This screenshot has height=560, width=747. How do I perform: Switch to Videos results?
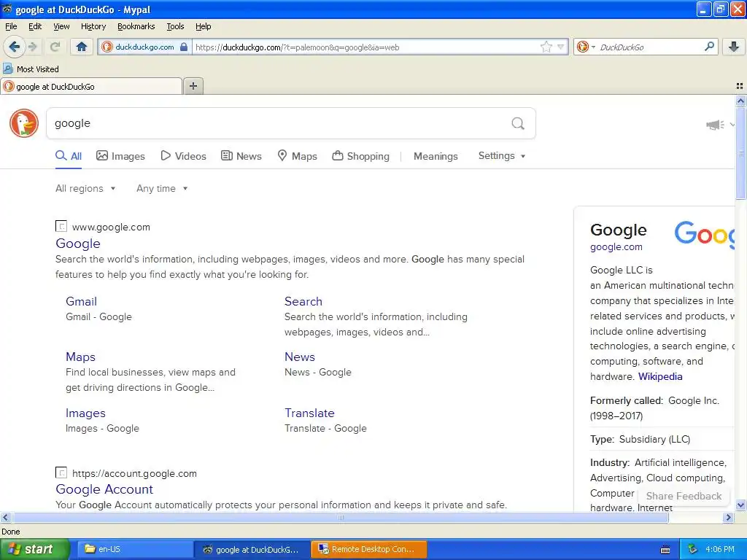coord(183,156)
